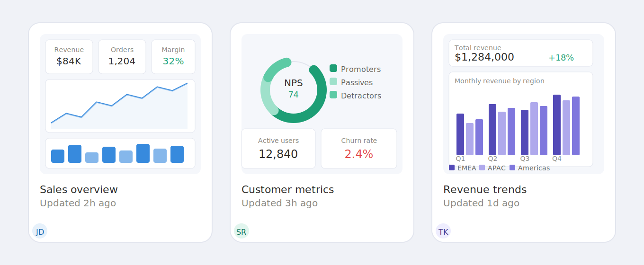Click the Americas legend color square

[x=512, y=168]
